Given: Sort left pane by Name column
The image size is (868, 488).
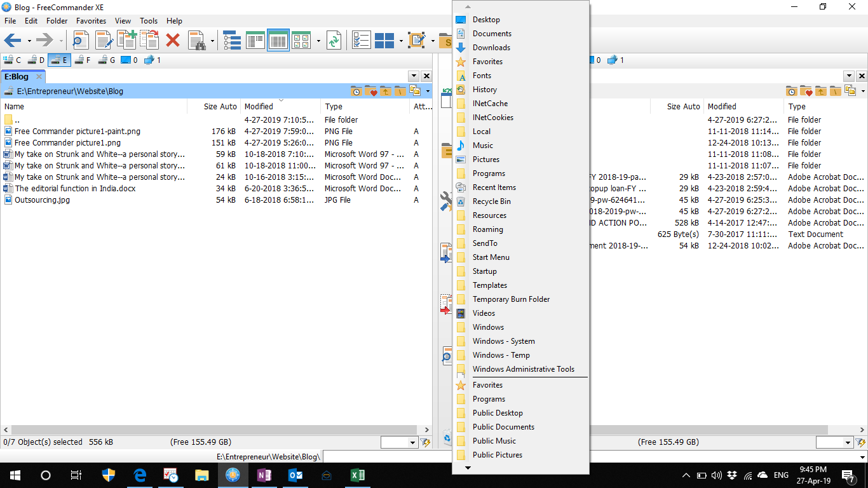Looking at the screenshot, I should pos(94,107).
